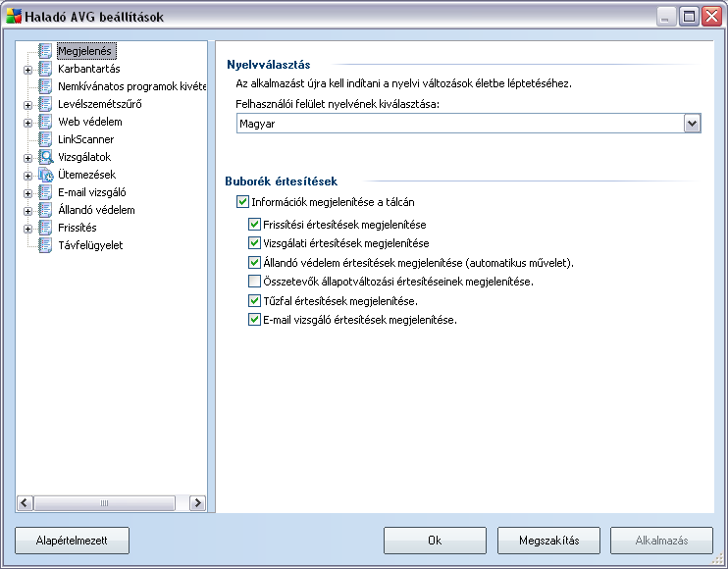Expand the Levélszemétszűrő tree node
728x569 pixels.
pos(27,105)
